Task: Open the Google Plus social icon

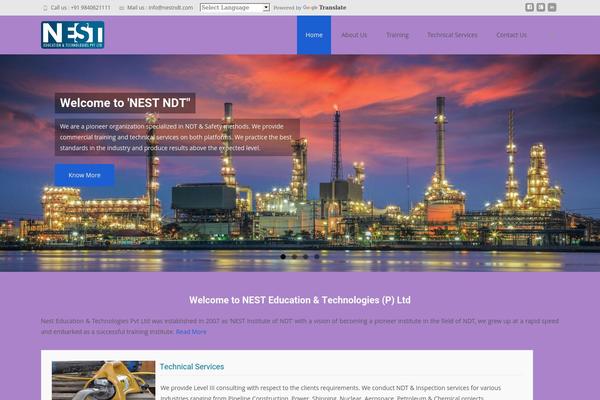Action: point(540,7)
